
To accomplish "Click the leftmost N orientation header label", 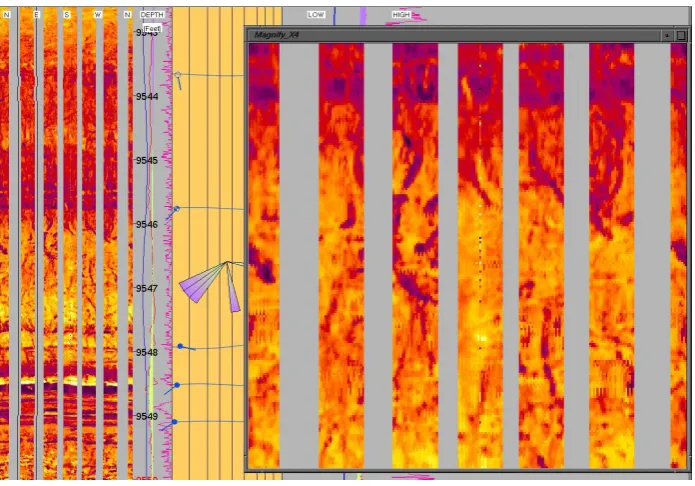I will pos(6,15).
